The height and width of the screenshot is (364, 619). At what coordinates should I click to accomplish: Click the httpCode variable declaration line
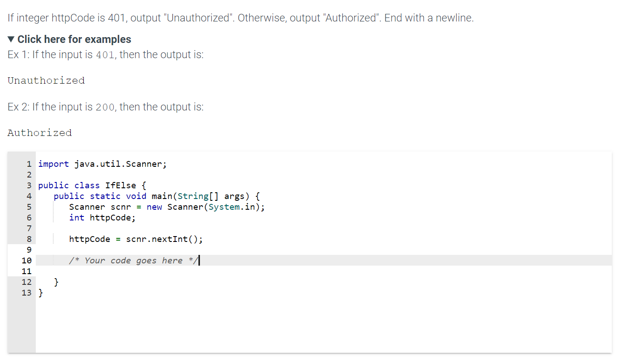coord(102,217)
